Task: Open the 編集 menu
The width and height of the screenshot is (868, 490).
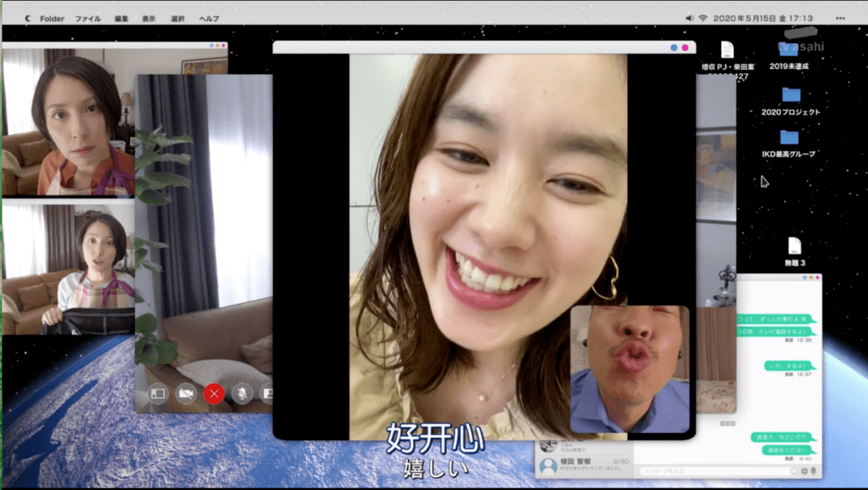Action: 121,18
